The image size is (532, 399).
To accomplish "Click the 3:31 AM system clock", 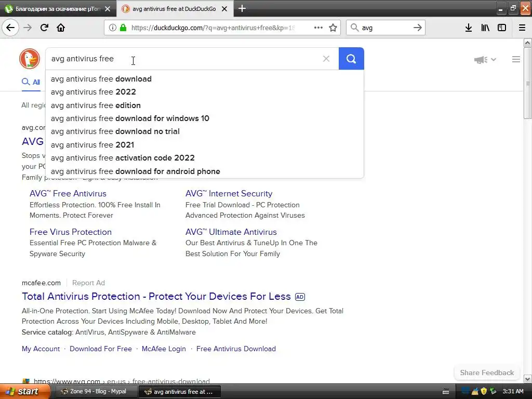I will click(513, 391).
